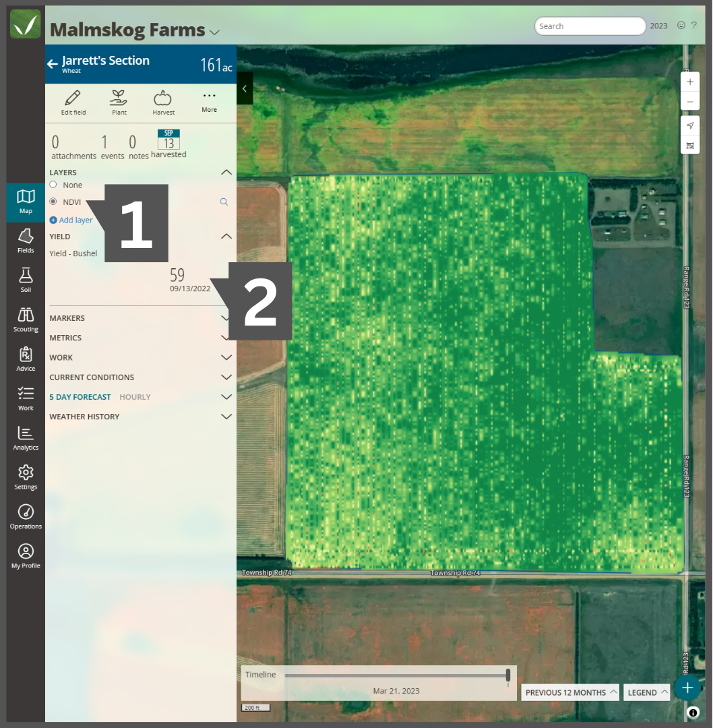The width and height of the screenshot is (713, 728).
Task: Click the map control below the locate arrow
Action: [x=690, y=146]
